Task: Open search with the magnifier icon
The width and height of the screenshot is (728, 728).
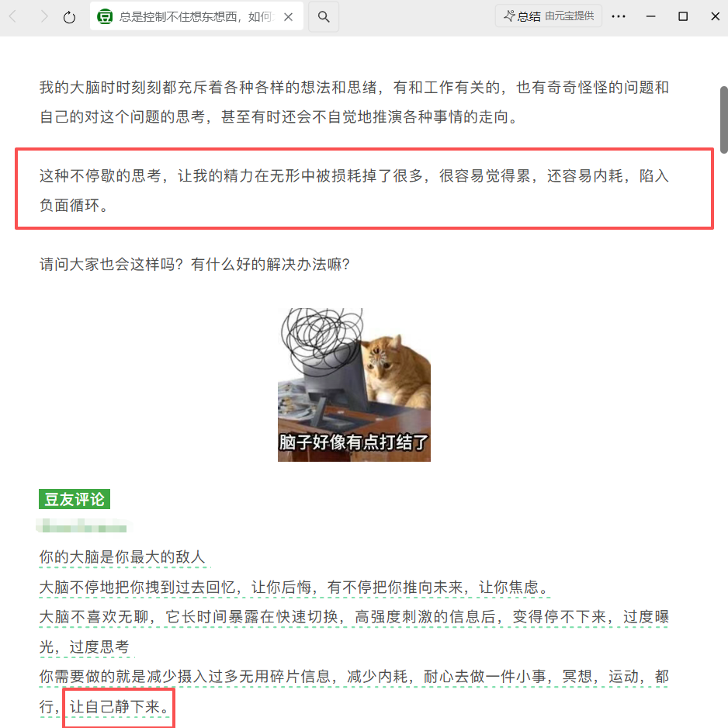Action: pos(324,17)
